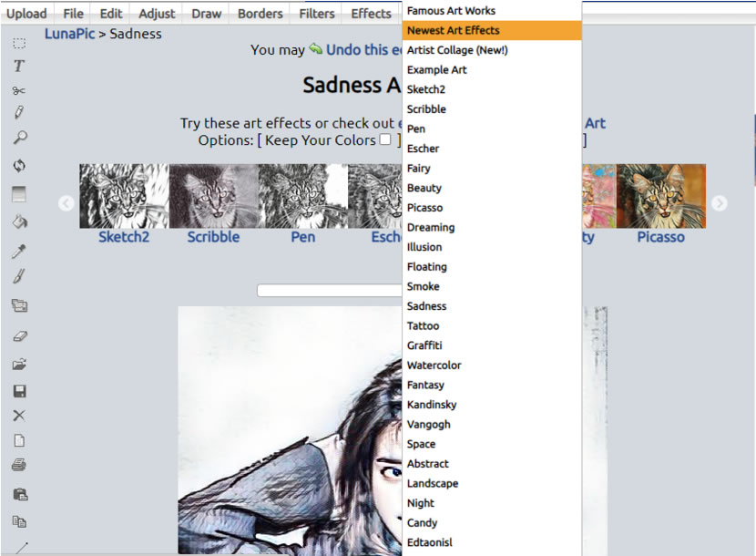756x556 pixels.
Task: Open the Borders menu
Action: [x=260, y=14]
